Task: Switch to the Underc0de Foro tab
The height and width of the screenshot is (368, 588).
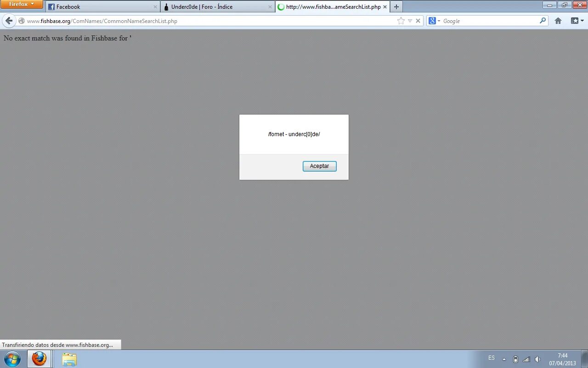Action: [x=218, y=7]
